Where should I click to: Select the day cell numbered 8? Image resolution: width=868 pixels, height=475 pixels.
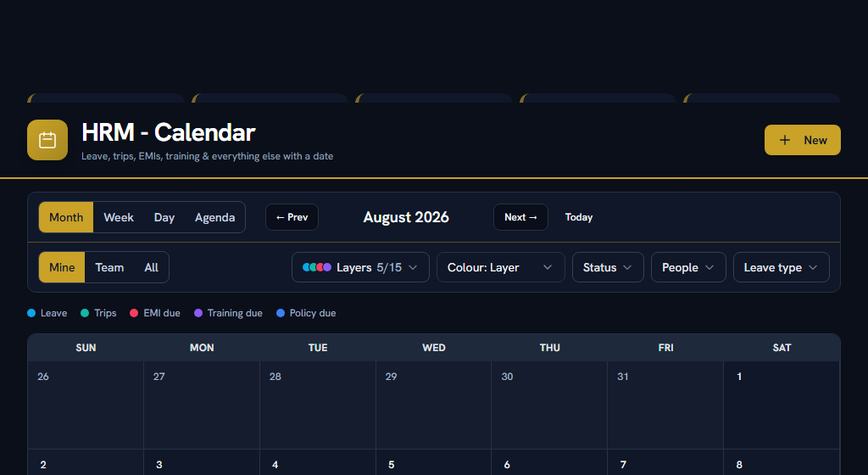(782, 463)
